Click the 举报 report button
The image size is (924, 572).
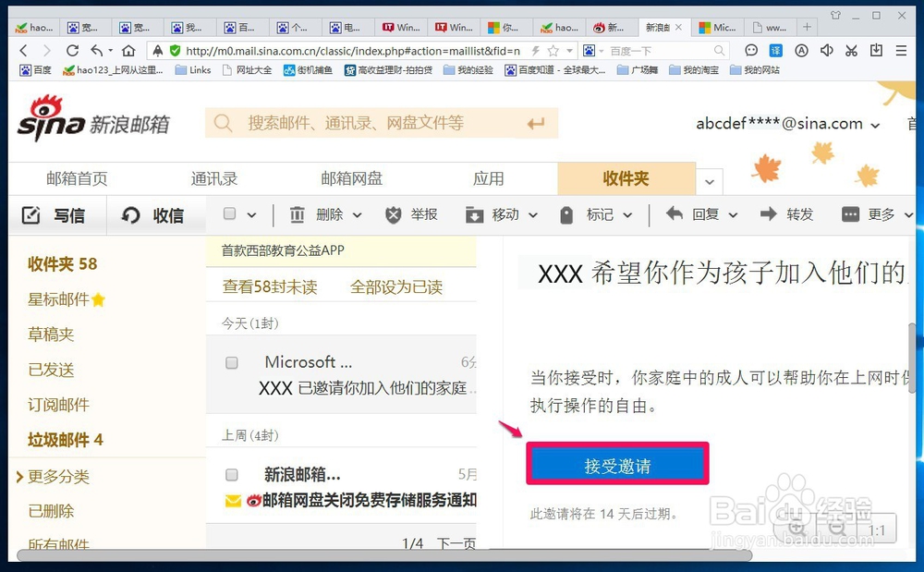411,214
